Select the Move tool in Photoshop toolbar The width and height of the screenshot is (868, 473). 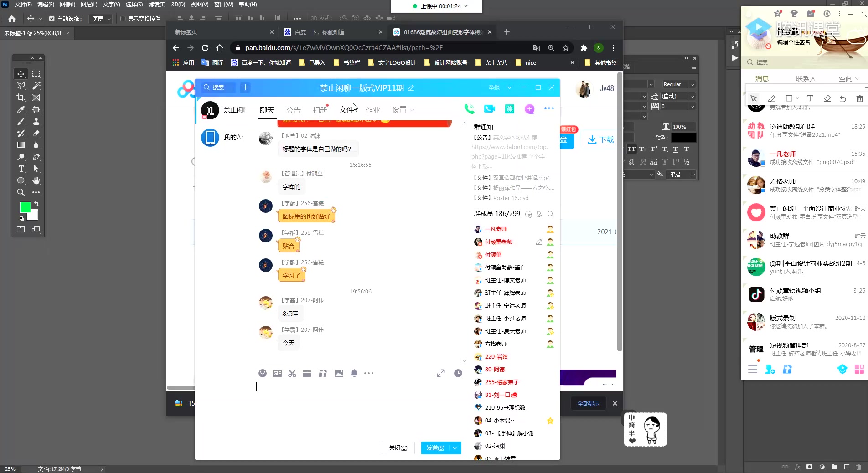tap(21, 74)
